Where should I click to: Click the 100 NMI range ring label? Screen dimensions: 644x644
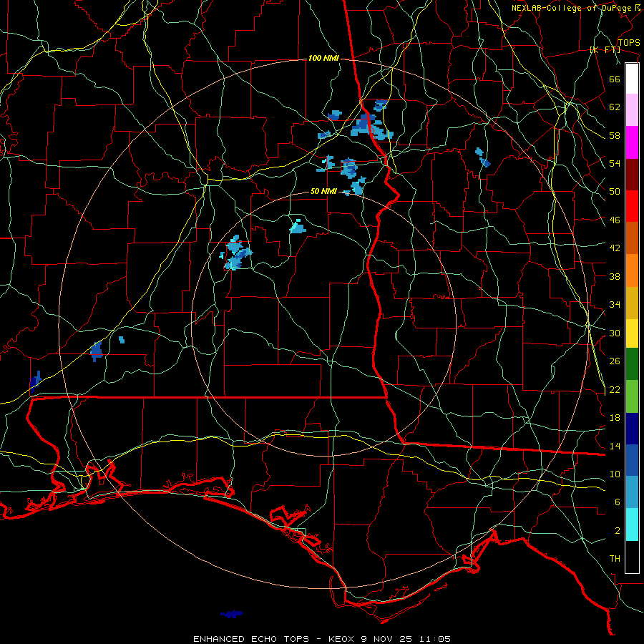click(323, 59)
